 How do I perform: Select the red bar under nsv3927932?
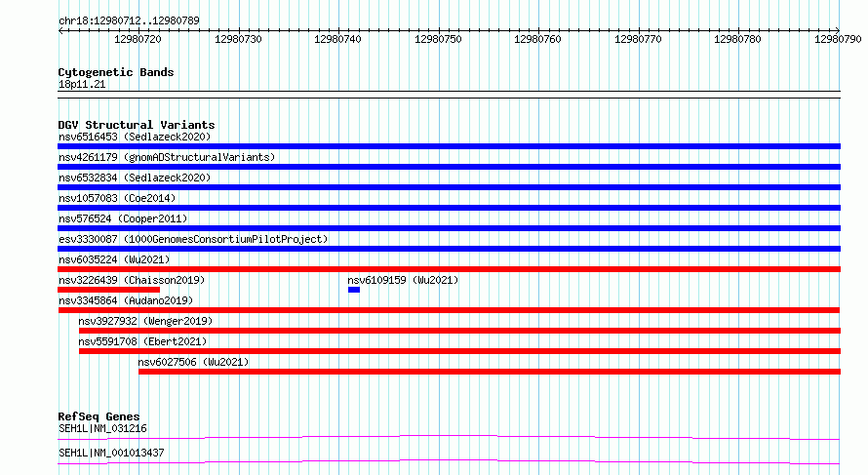tap(459, 331)
